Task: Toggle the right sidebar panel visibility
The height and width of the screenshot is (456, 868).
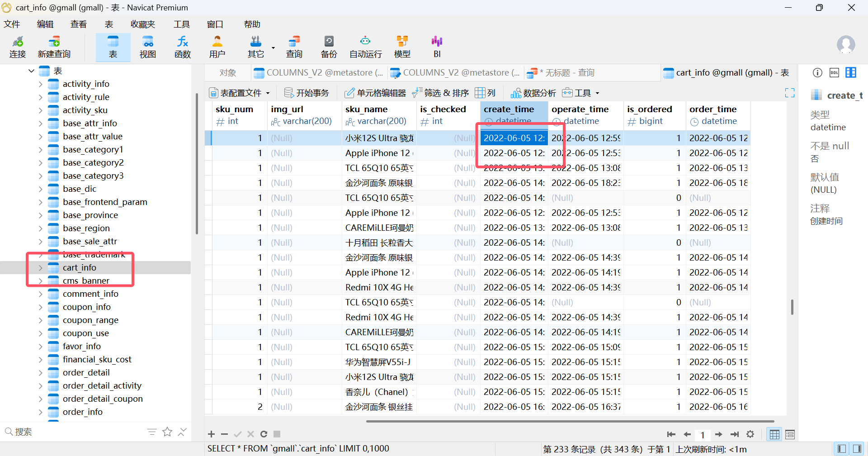Action: (857, 449)
